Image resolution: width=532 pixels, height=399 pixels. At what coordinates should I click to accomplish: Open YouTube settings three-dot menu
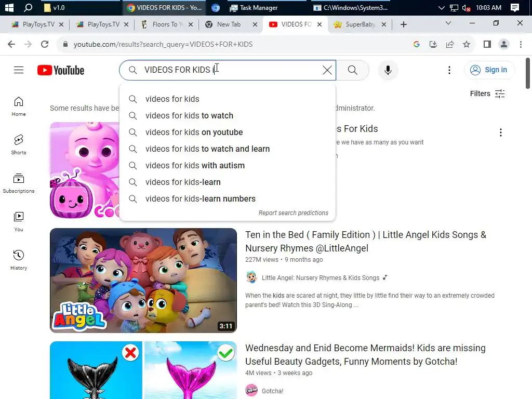click(x=449, y=70)
